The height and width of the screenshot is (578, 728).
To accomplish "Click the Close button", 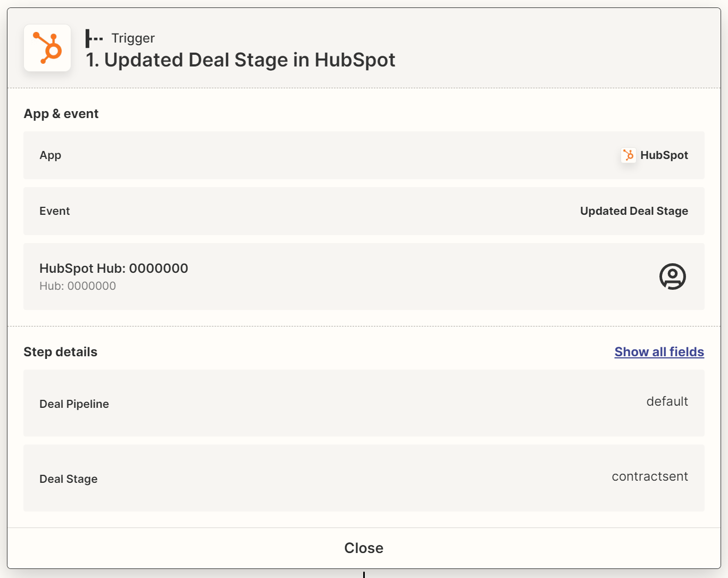I will click(x=364, y=548).
